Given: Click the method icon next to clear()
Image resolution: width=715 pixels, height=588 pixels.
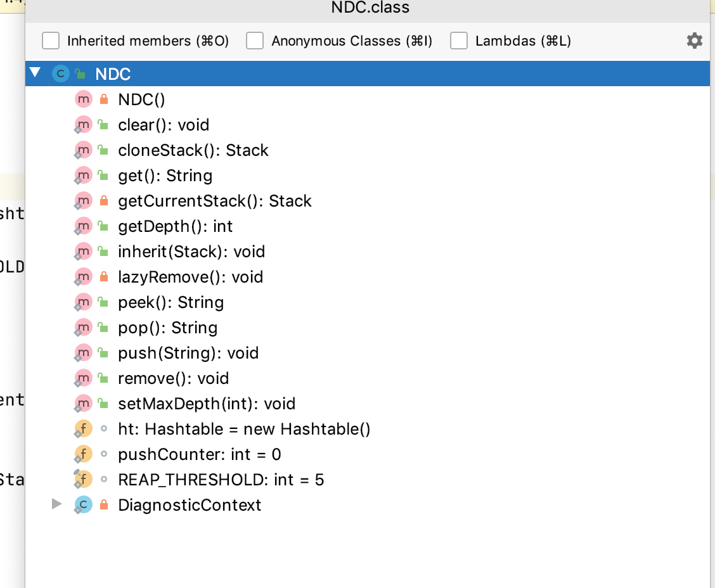Looking at the screenshot, I should [x=83, y=124].
